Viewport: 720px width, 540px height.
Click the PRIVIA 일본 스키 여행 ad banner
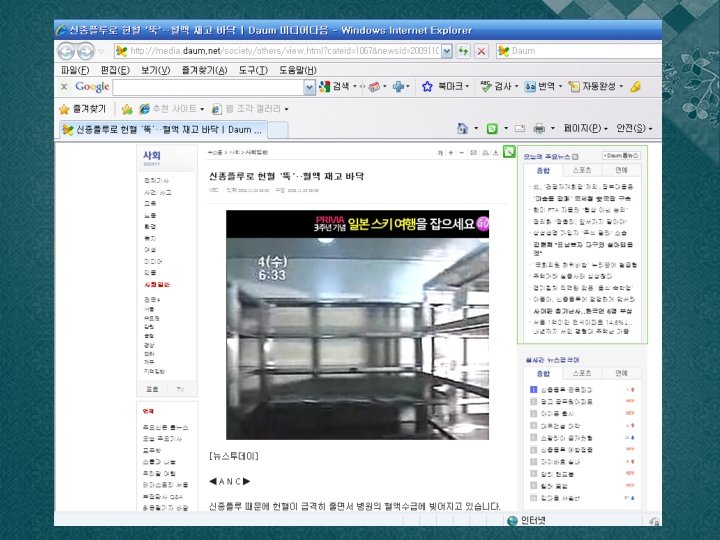tap(357, 224)
